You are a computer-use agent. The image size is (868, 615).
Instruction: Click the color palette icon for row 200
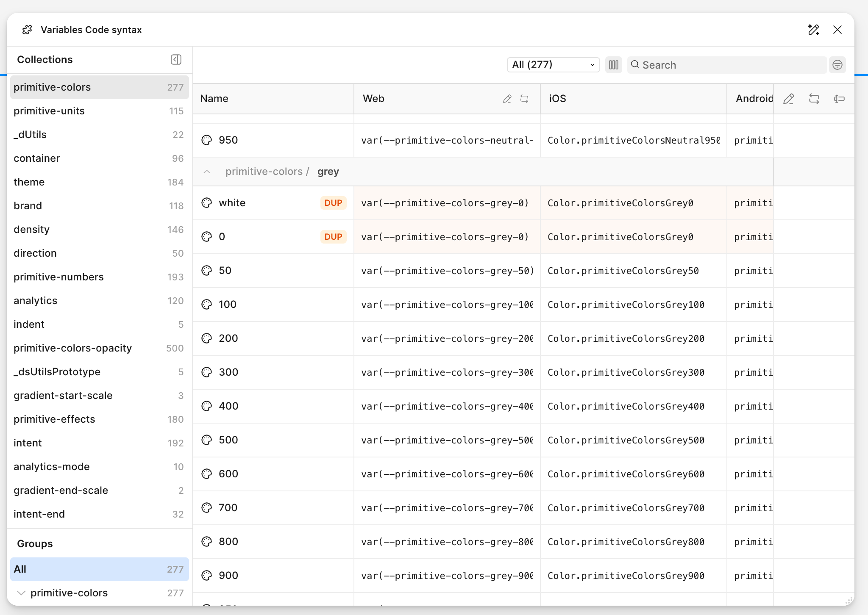[x=206, y=338]
